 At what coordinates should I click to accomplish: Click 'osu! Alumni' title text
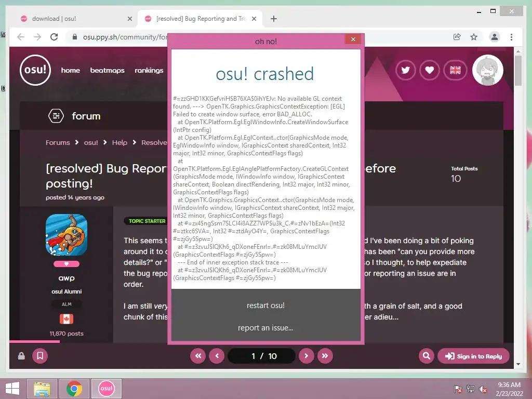point(66,291)
